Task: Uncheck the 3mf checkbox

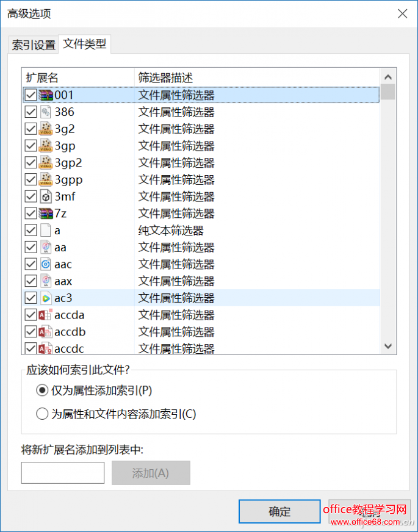Action: click(31, 196)
